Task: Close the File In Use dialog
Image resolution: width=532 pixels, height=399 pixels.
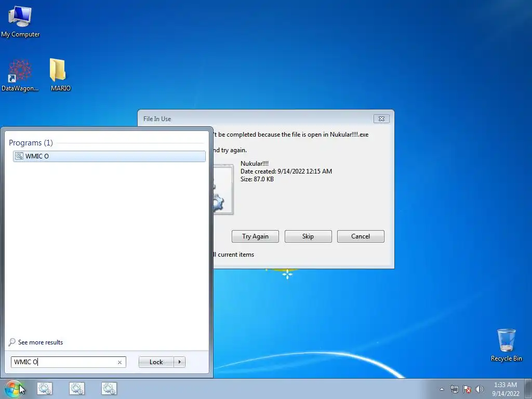Action: [381, 119]
